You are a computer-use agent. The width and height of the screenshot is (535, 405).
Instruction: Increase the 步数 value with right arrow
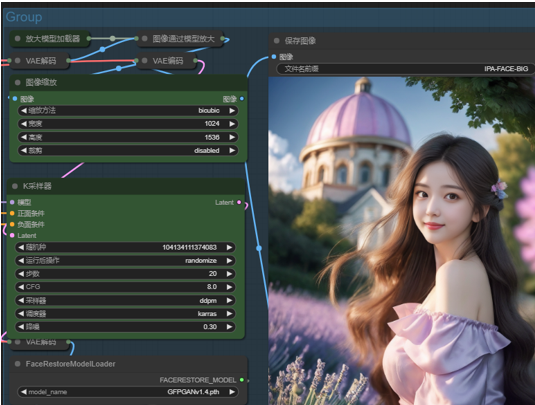coord(229,274)
